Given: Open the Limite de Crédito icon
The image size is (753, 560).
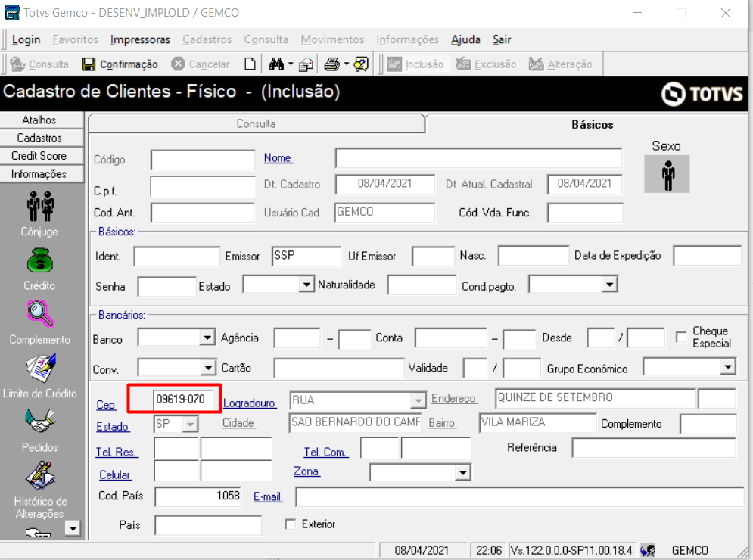Looking at the screenshot, I should click(x=41, y=369).
